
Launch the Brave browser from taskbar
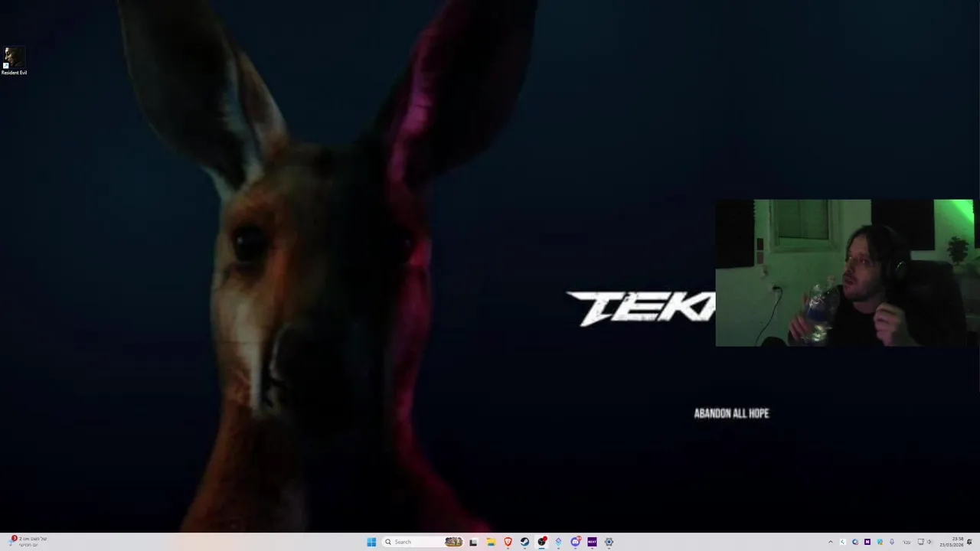[508, 542]
